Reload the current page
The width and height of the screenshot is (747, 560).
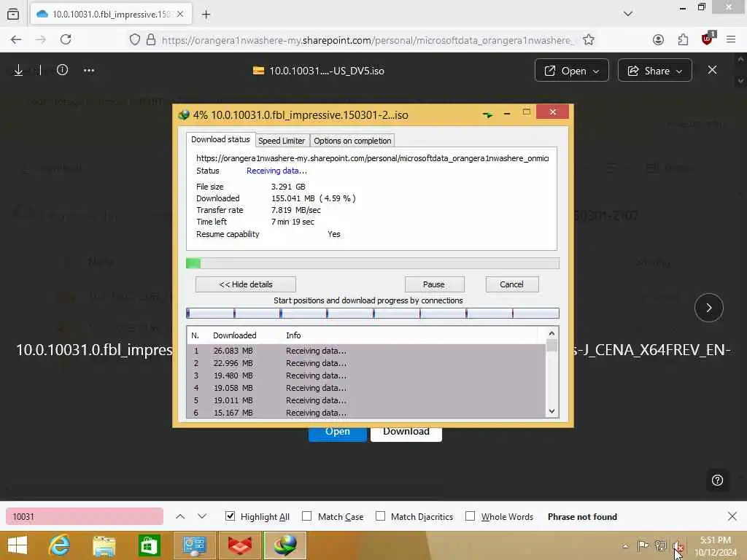click(66, 39)
